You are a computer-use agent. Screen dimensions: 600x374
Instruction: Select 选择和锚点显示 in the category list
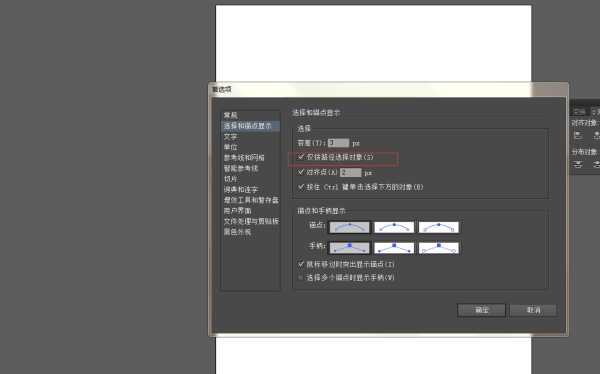tap(251, 126)
